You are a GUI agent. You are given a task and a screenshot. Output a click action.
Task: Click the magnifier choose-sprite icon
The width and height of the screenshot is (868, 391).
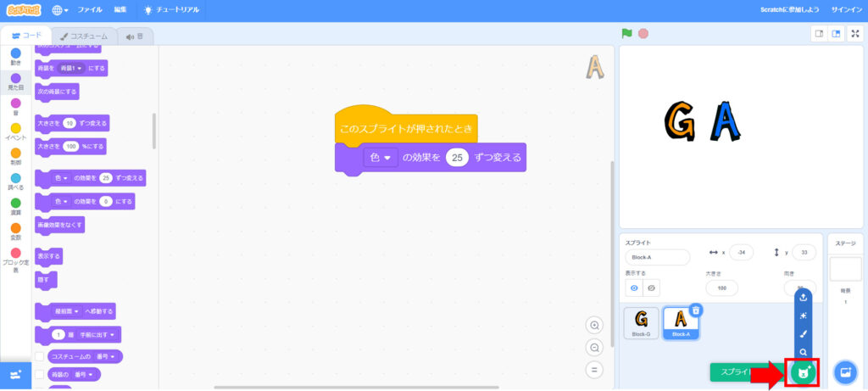point(804,352)
